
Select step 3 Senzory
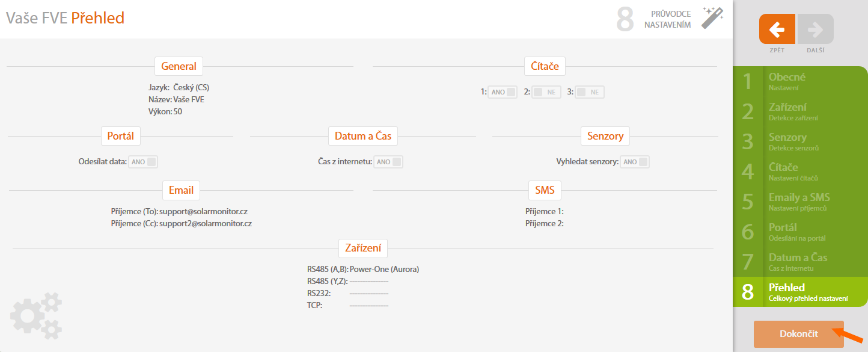tap(799, 141)
